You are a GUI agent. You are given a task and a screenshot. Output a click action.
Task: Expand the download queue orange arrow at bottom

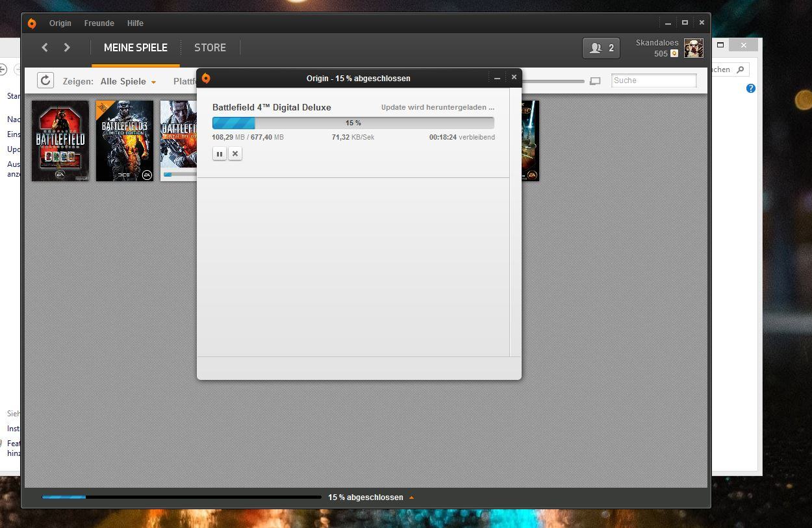tap(411, 497)
